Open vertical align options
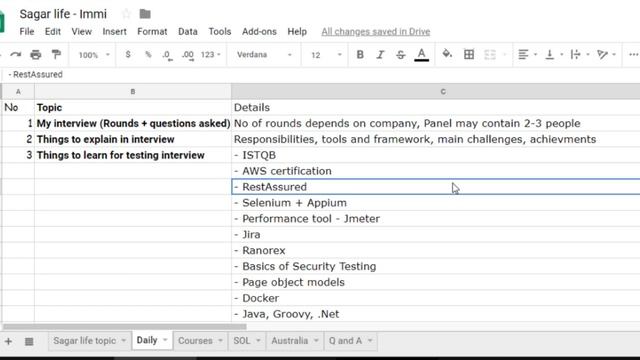The height and width of the screenshot is (360, 640). (550, 54)
